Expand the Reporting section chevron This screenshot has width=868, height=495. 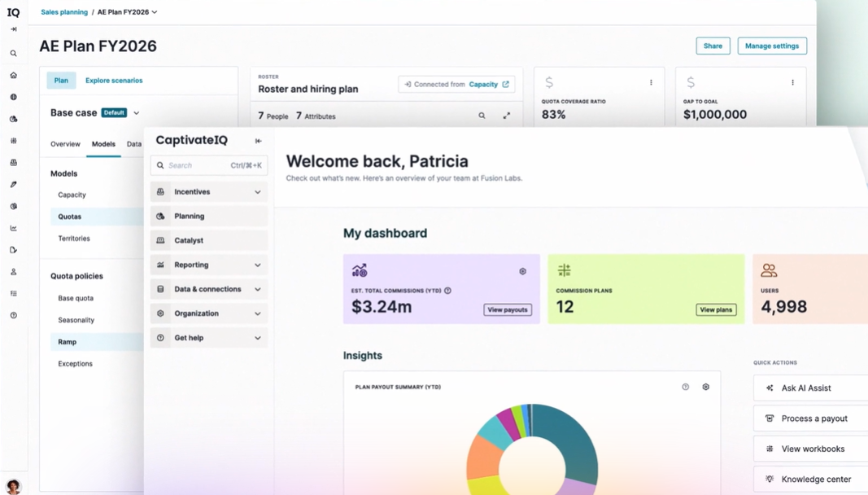[257, 265]
